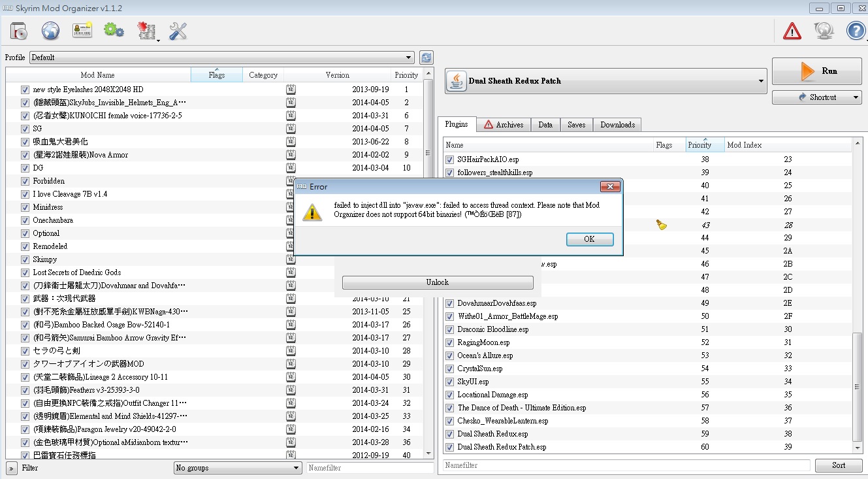The image size is (868, 479).
Task: Toggle the Skimpy mod checkbox
Action: pyautogui.click(x=25, y=259)
